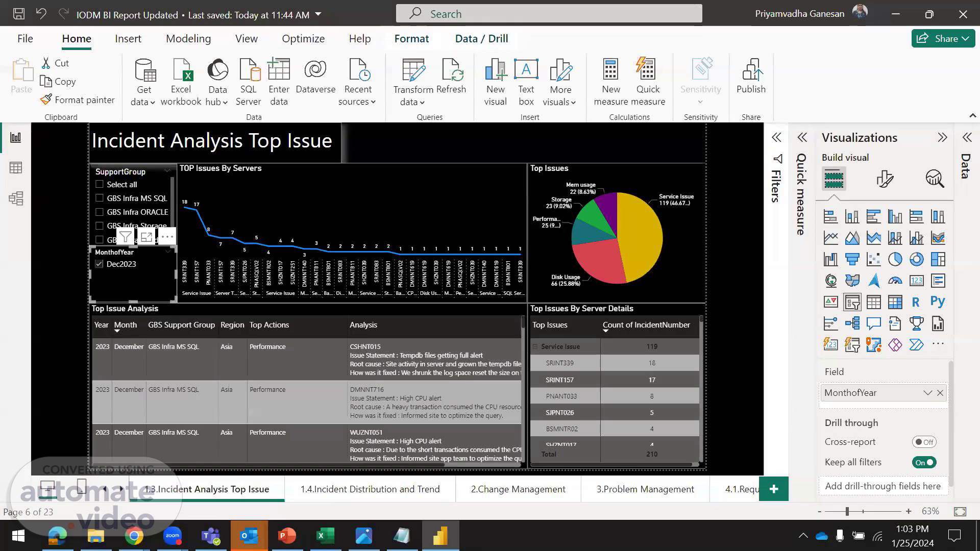Turn on Cross-report drill through toggle

click(924, 442)
